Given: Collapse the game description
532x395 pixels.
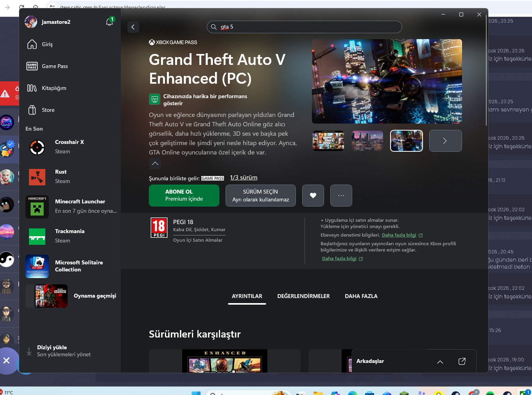Looking at the screenshot, I should coord(155,163).
